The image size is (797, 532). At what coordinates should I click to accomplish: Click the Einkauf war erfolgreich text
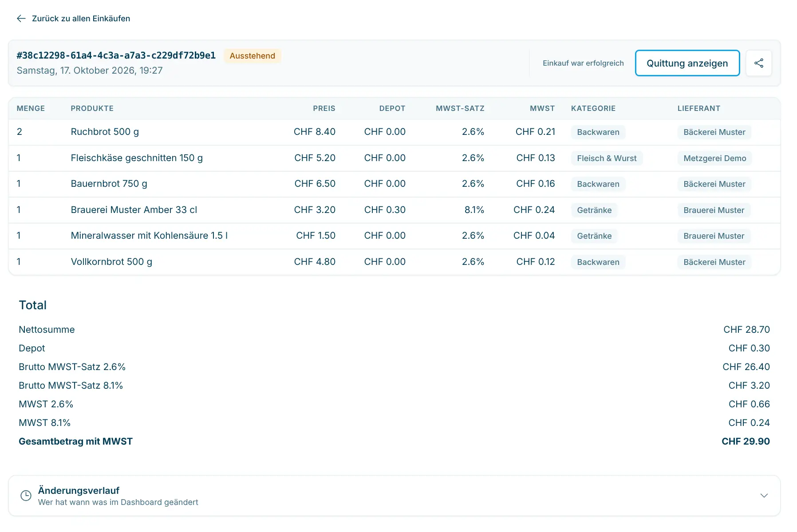[583, 63]
